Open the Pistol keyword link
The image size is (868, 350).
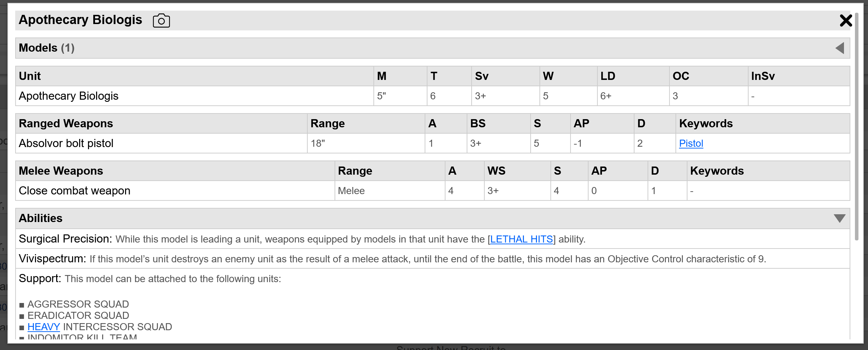[x=691, y=143]
